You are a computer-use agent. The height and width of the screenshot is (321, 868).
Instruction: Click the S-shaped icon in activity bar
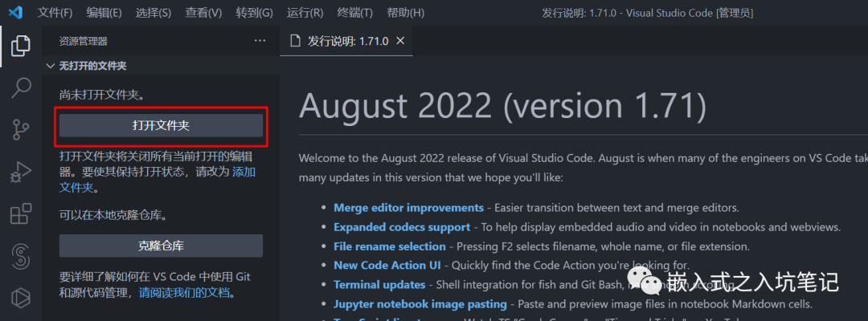point(21,256)
